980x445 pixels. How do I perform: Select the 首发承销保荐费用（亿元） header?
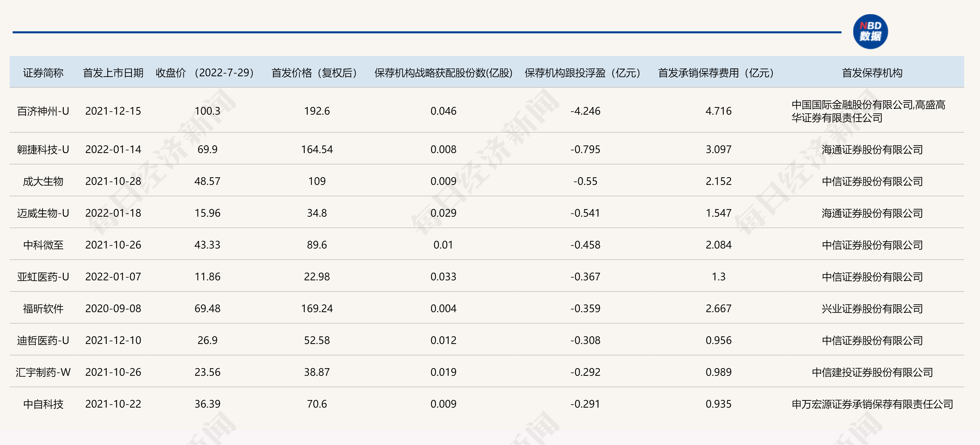tap(718, 73)
